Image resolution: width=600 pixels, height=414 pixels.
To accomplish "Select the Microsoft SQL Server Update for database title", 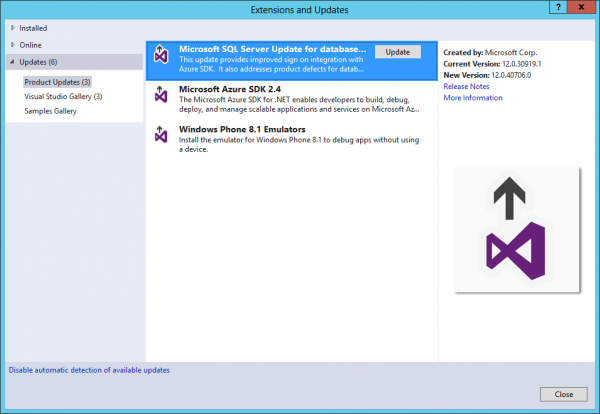I will point(272,49).
